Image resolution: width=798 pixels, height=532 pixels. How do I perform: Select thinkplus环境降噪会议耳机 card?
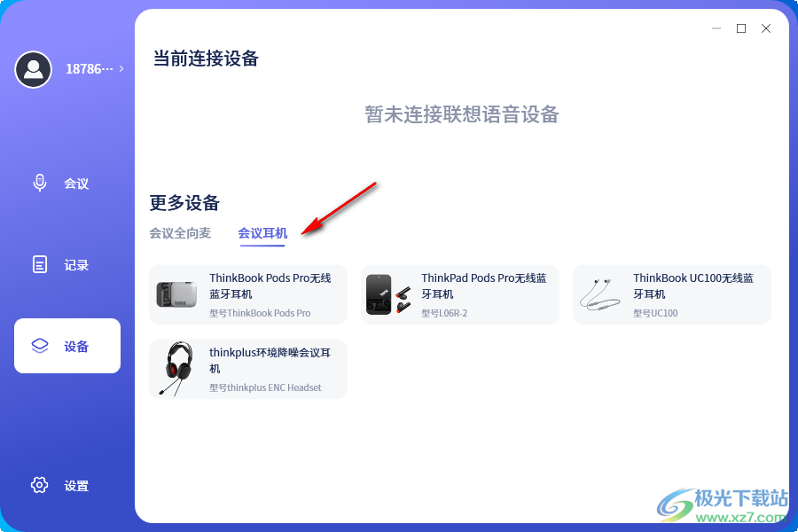248,369
